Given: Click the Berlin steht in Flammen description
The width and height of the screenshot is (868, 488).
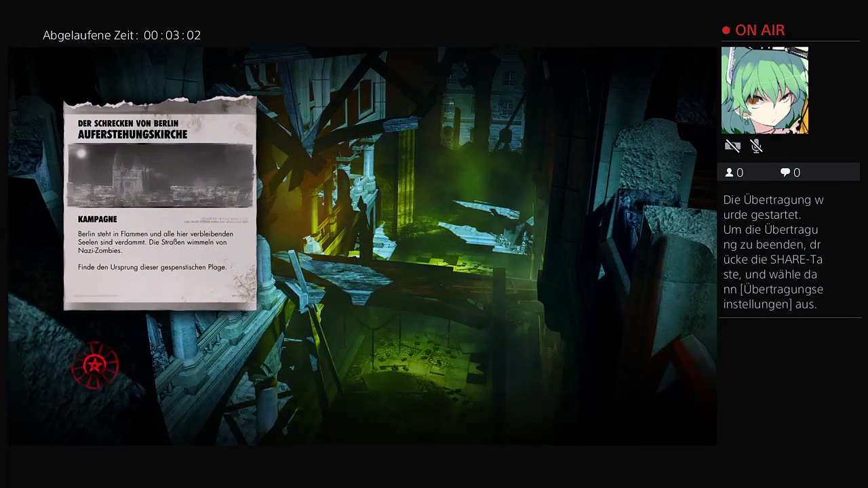Looking at the screenshot, I should click(155, 242).
